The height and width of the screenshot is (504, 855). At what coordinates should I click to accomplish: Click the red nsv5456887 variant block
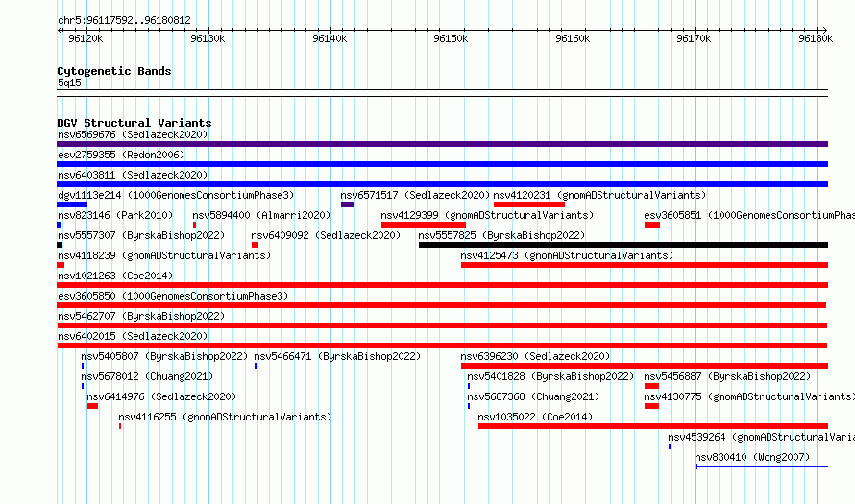(x=651, y=386)
